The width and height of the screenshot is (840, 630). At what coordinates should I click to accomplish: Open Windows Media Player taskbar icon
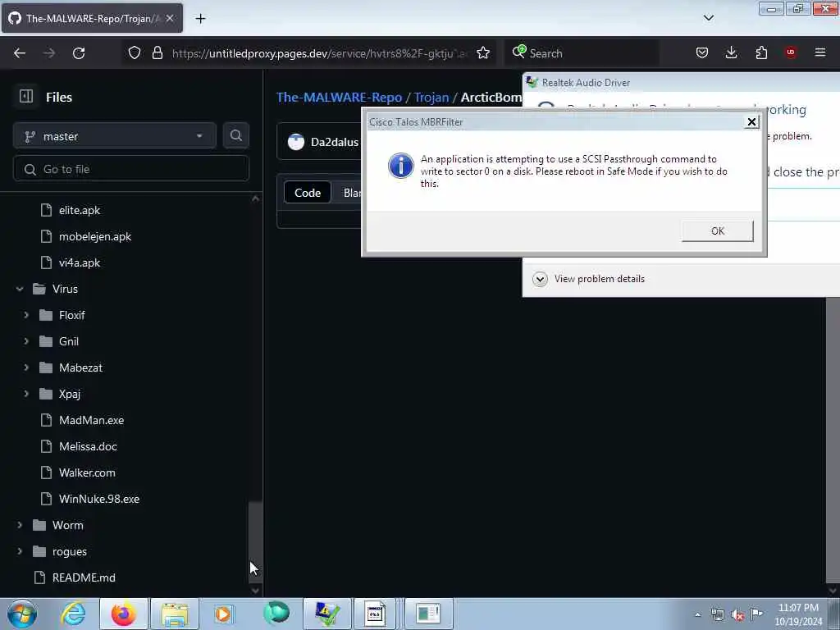(224, 614)
